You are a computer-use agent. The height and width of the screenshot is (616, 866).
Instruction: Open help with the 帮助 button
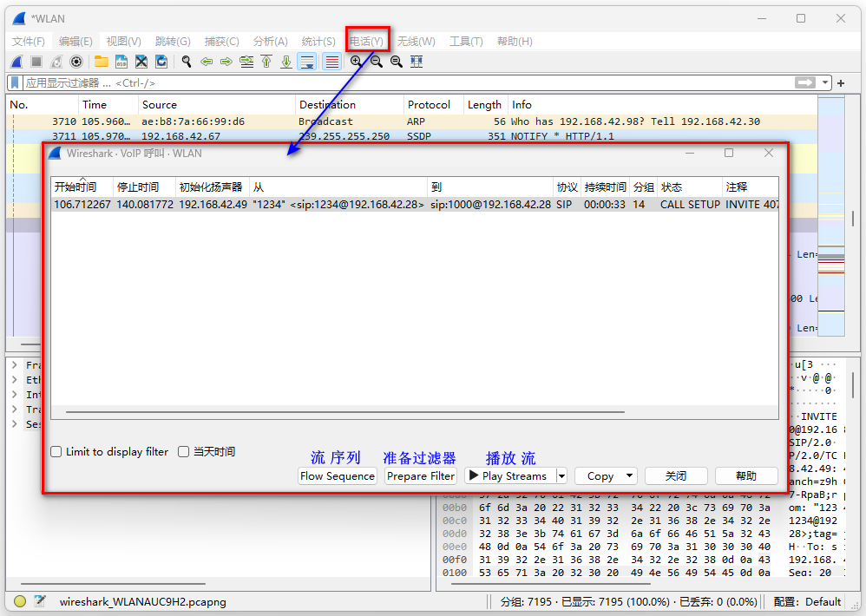point(746,475)
